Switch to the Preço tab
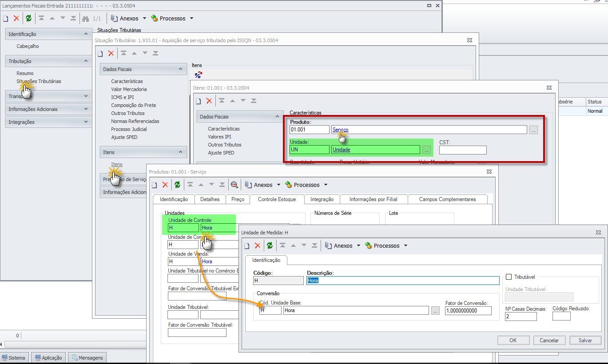 click(x=238, y=199)
